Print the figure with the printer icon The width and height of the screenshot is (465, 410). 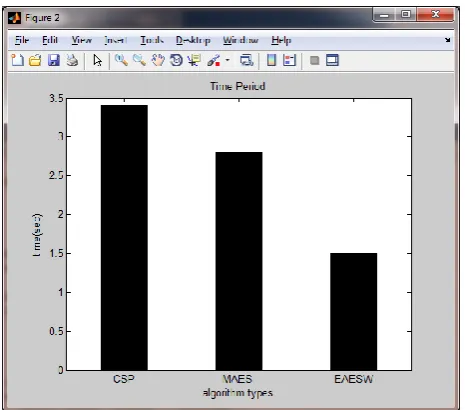tap(72, 60)
